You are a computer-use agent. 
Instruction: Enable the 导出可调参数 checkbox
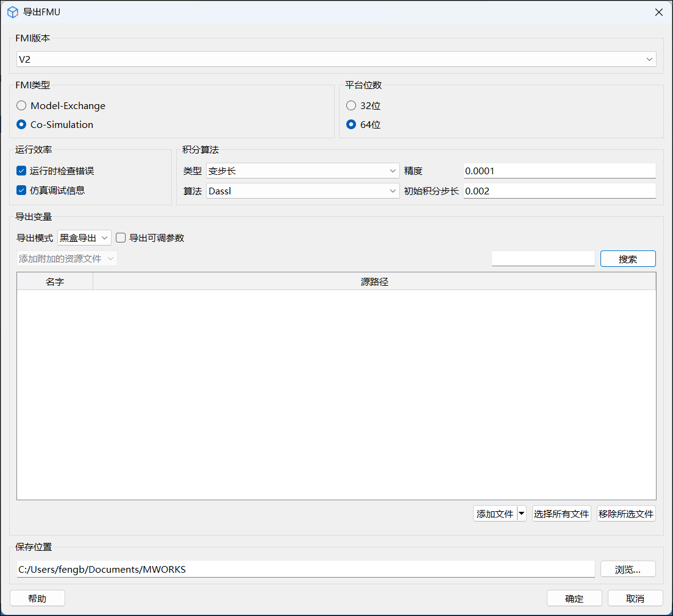coord(121,238)
